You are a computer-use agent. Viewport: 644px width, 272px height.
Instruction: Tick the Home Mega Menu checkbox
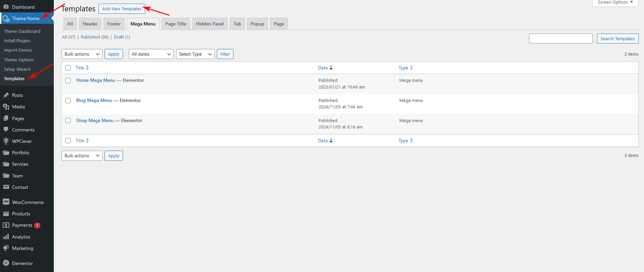pos(68,80)
